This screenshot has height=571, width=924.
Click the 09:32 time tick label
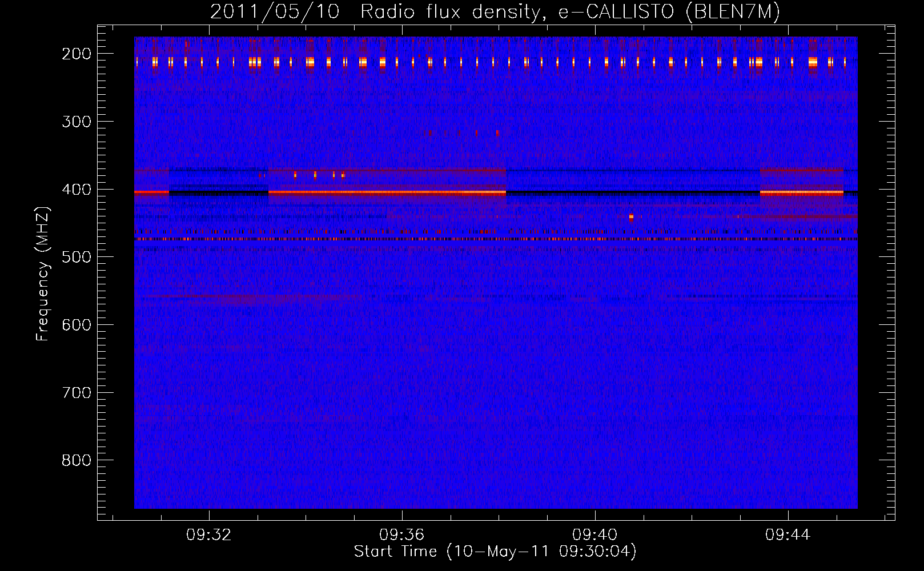[x=209, y=534]
